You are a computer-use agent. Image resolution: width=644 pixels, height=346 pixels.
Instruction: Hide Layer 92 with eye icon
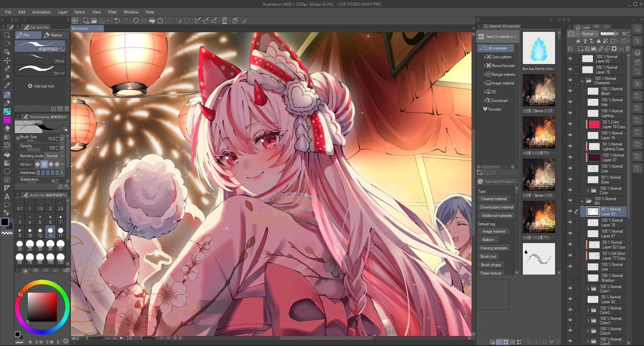pos(570,58)
